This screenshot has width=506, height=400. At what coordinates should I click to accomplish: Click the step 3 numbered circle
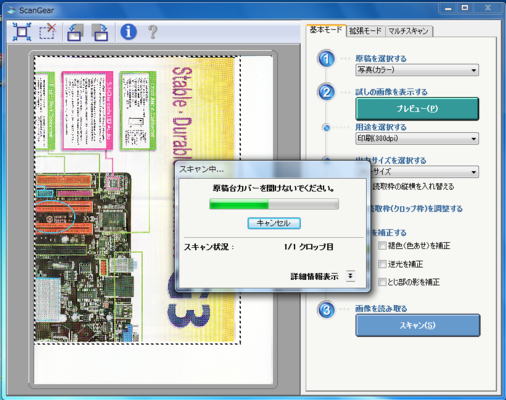(326, 310)
